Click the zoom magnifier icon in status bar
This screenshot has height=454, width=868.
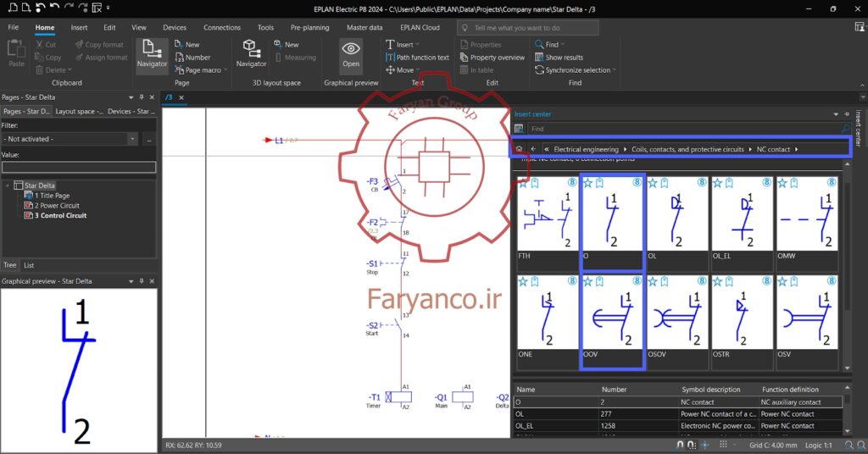click(x=849, y=445)
